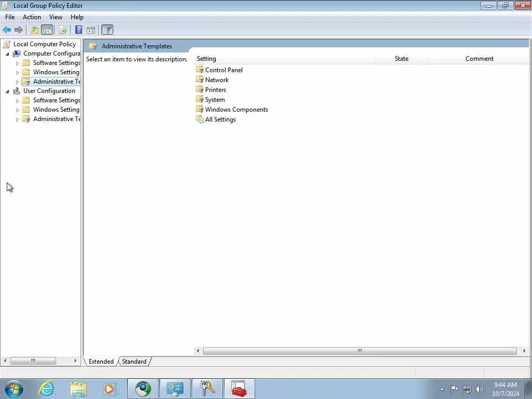This screenshot has height=399, width=532.
Task: Select Windows Settings under User Configuration
Action: click(56, 110)
